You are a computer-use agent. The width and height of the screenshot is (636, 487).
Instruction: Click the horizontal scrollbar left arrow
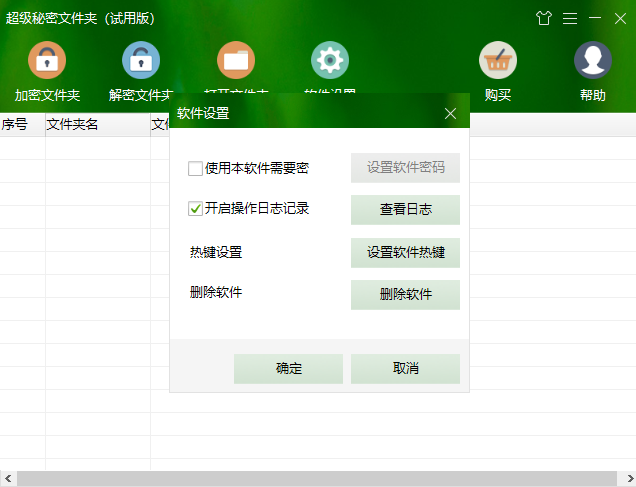pyautogui.click(x=8, y=479)
